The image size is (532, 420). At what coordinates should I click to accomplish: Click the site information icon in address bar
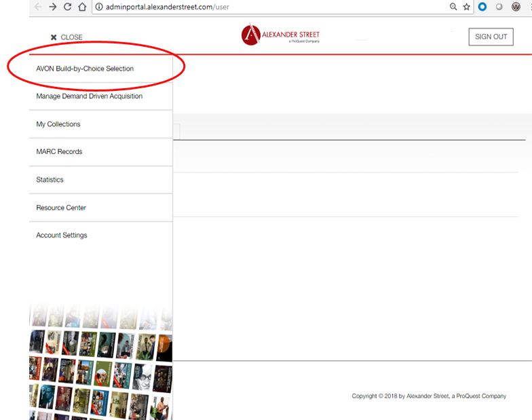coord(98,7)
